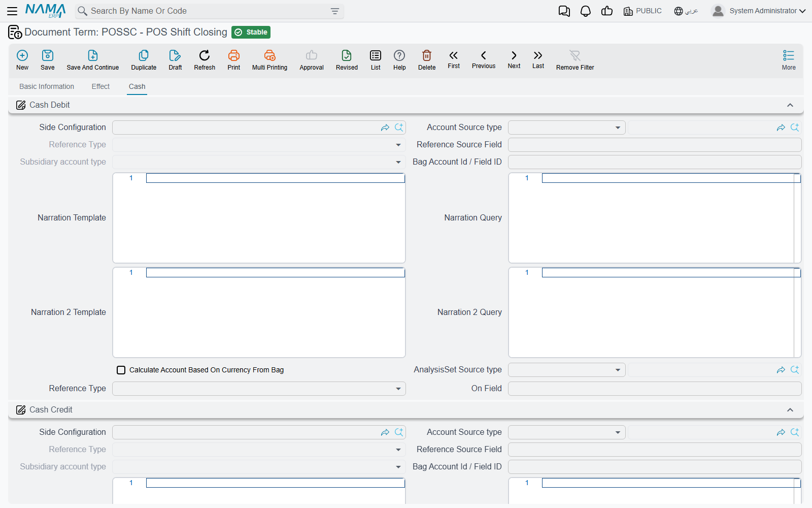Open lower Reference Type dropdown in Cash Debit
The width and height of the screenshot is (812, 508).
tap(259, 389)
